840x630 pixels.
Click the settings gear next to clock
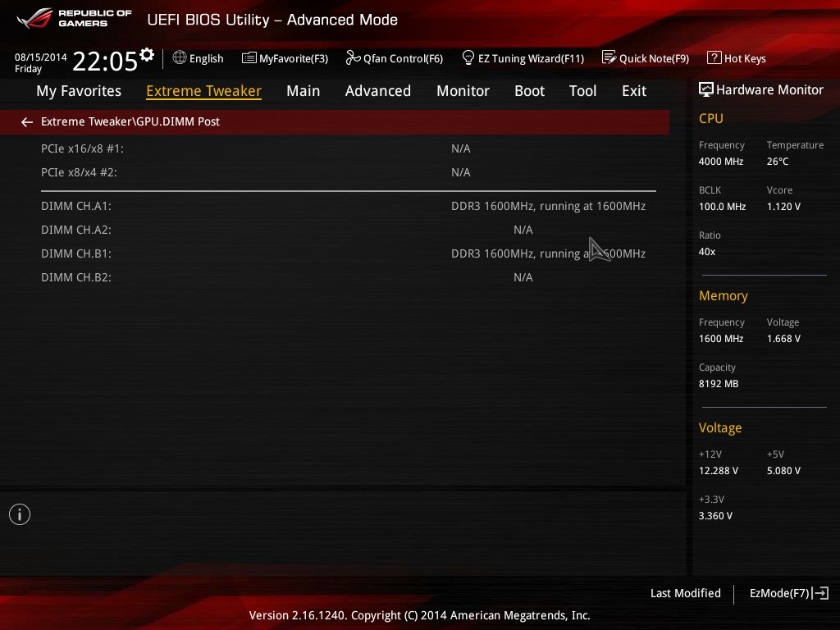point(147,55)
